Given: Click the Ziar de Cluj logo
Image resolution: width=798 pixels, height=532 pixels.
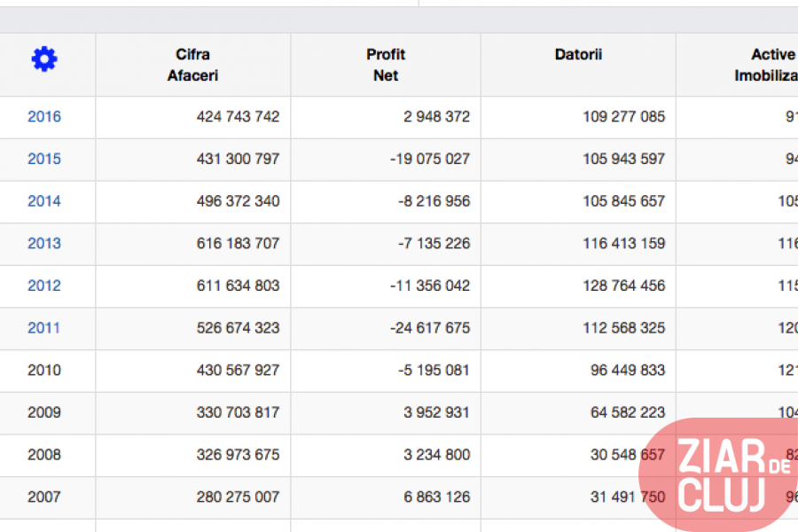Looking at the screenshot, I should pos(722,476).
